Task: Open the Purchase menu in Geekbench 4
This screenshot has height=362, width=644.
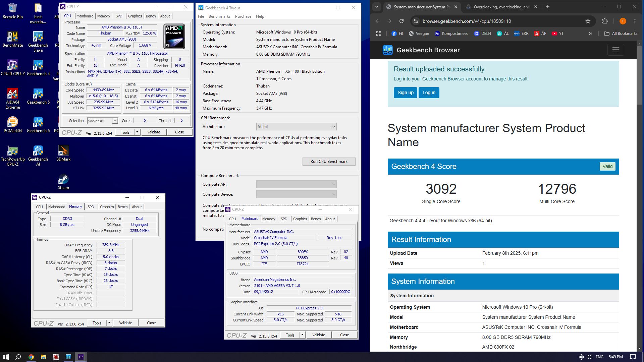Action: pyautogui.click(x=243, y=16)
